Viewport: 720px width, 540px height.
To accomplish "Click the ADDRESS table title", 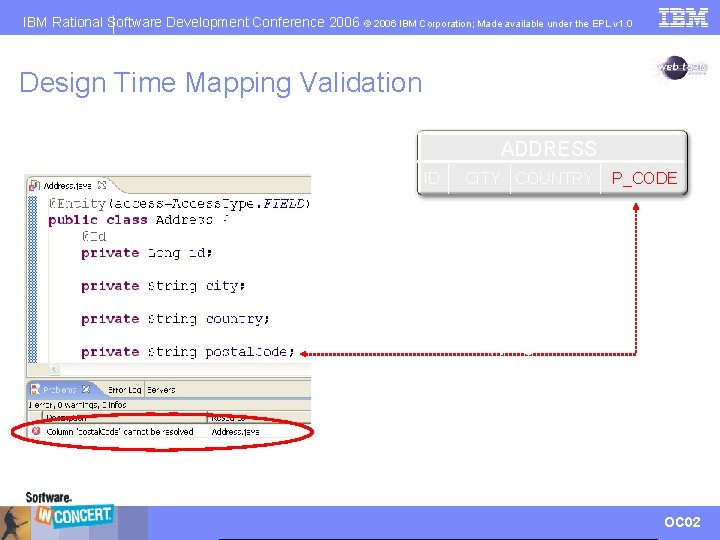I will [549, 148].
